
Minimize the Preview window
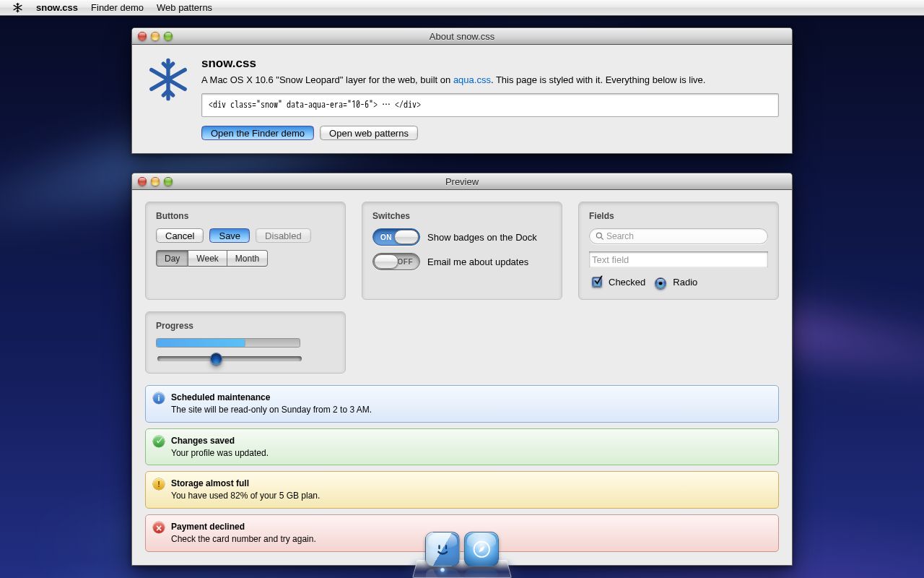pos(155,181)
